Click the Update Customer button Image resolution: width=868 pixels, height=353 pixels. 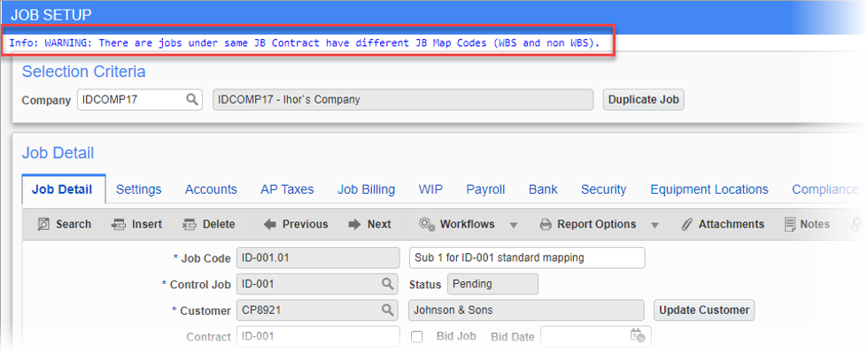704,310
